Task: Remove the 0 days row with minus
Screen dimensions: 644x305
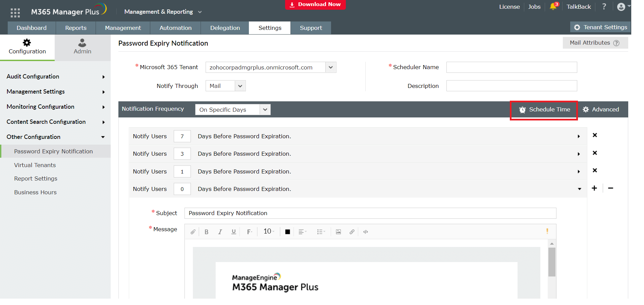Action: tap(611, 188)
